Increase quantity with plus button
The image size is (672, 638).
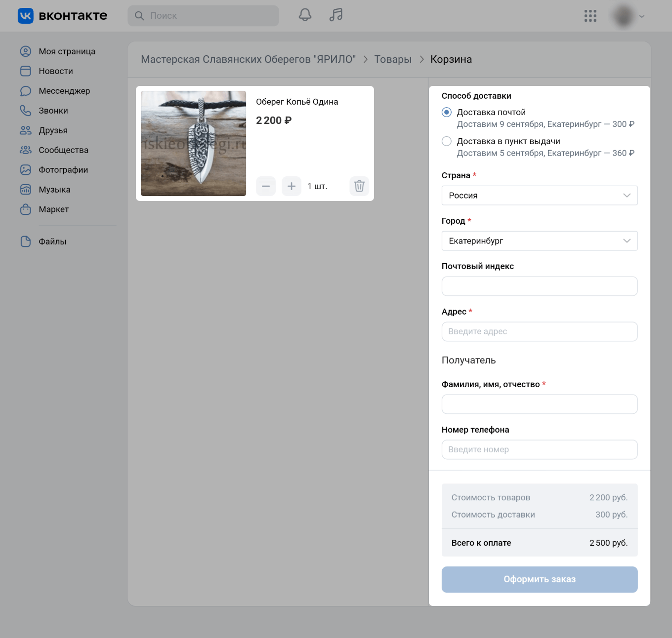292,186
